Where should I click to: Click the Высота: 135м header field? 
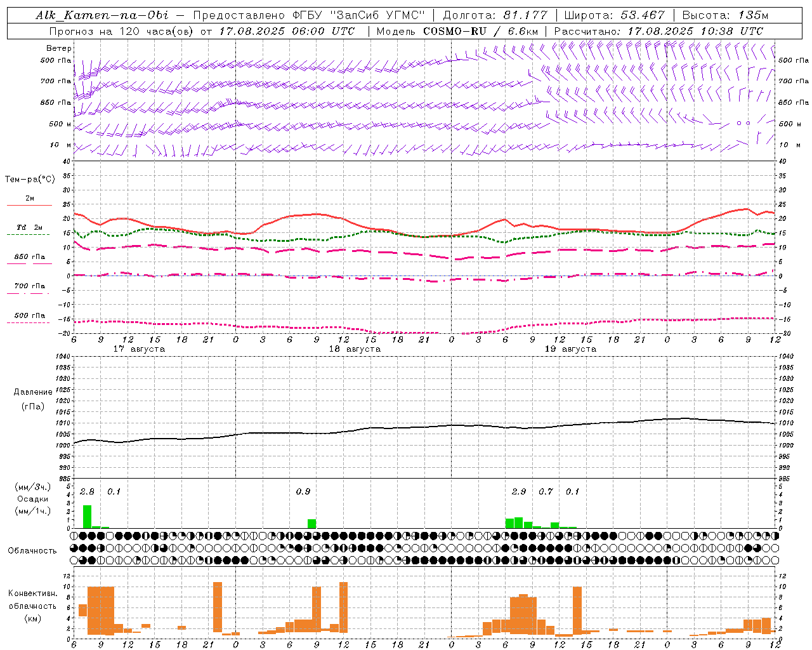726,15
